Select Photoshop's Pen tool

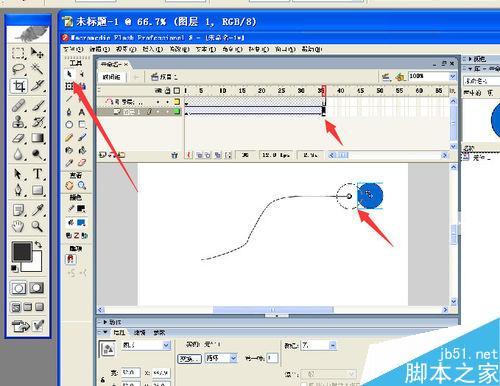tap(18, 190)
